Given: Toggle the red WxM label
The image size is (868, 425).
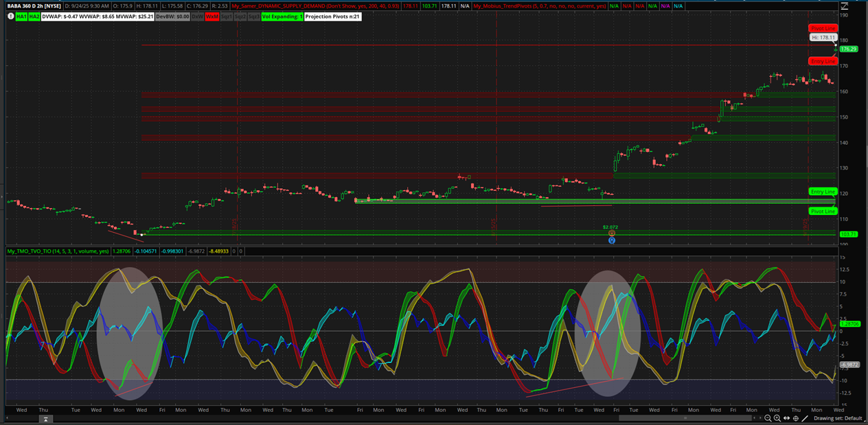Looking at the screenshot, I should 212,16.
